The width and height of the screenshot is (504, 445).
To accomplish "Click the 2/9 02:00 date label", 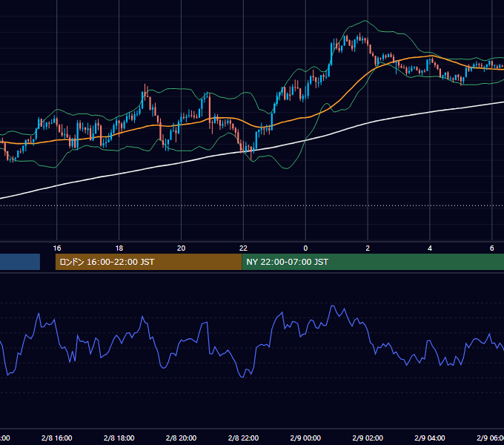I will click(368, 438).
